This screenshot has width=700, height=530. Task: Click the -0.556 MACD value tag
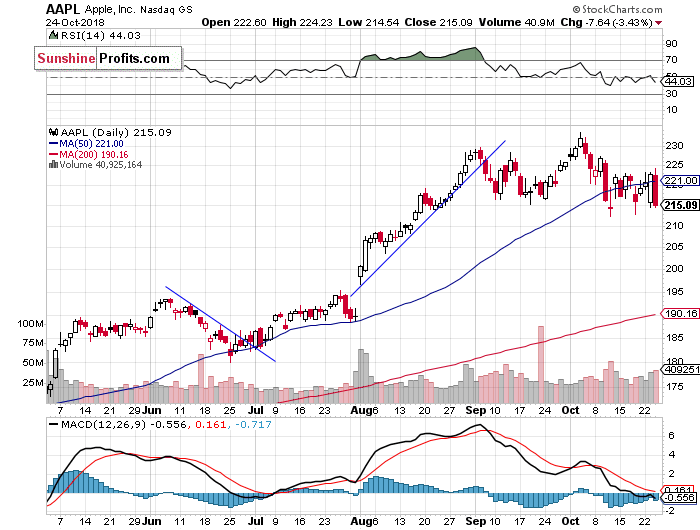[679, 497]
